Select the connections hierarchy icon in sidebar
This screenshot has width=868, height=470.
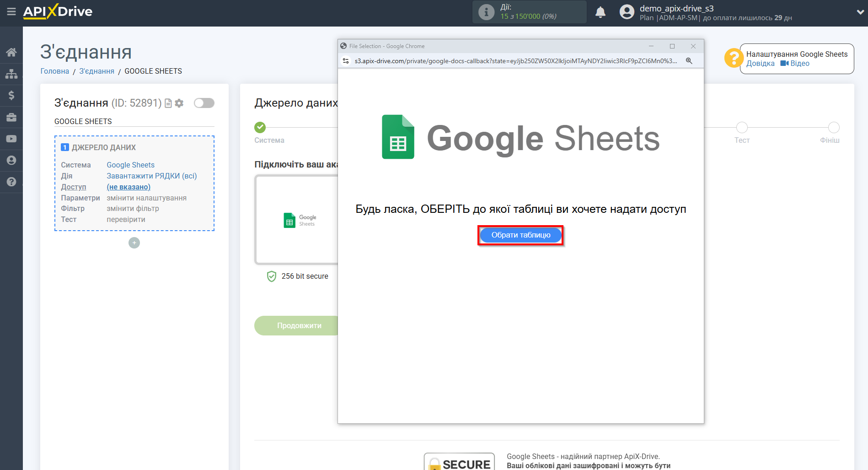(x=11, y=73)
